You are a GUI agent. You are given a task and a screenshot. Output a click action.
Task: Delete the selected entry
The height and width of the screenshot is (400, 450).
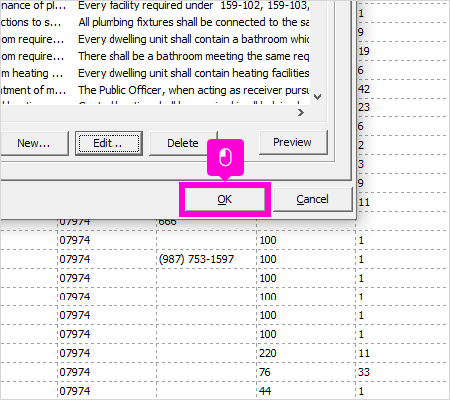click(x=183, y=143)
